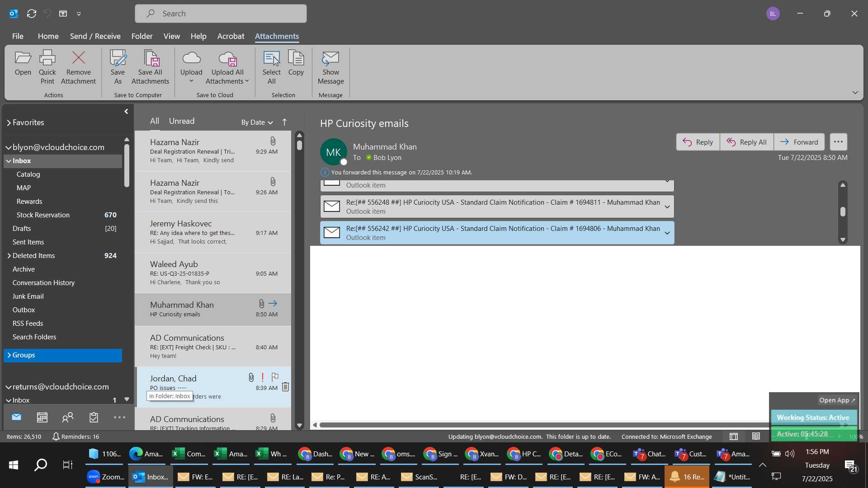Open dropdown for Claim # 1694806 attachment
This screenshot has width=868, height=488.
(x=667, y=233)
